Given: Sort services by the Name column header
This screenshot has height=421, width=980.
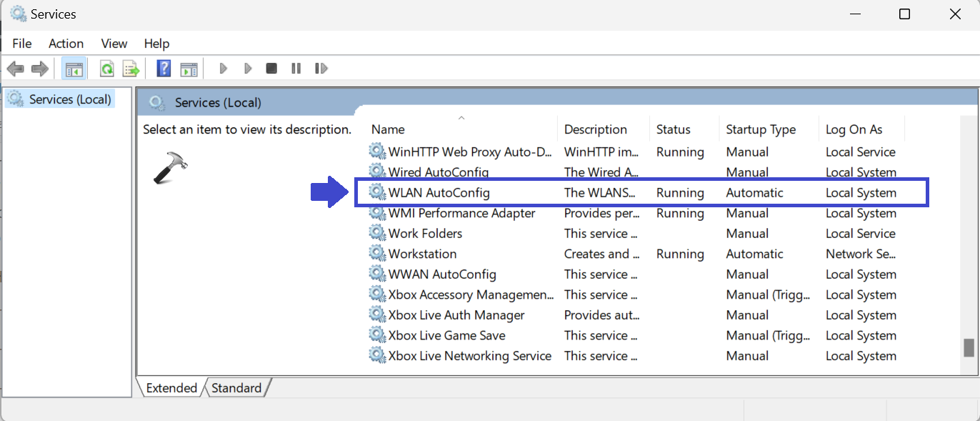Looking at the screenshot, I should coord(388,129).
